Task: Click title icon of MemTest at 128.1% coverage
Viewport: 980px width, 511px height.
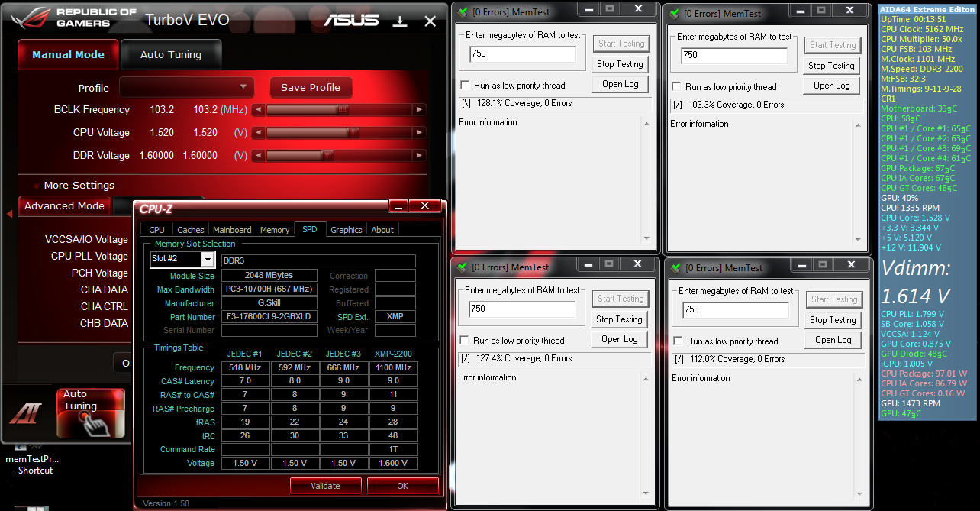Action: pyautogui.click(x=463, y=12)
